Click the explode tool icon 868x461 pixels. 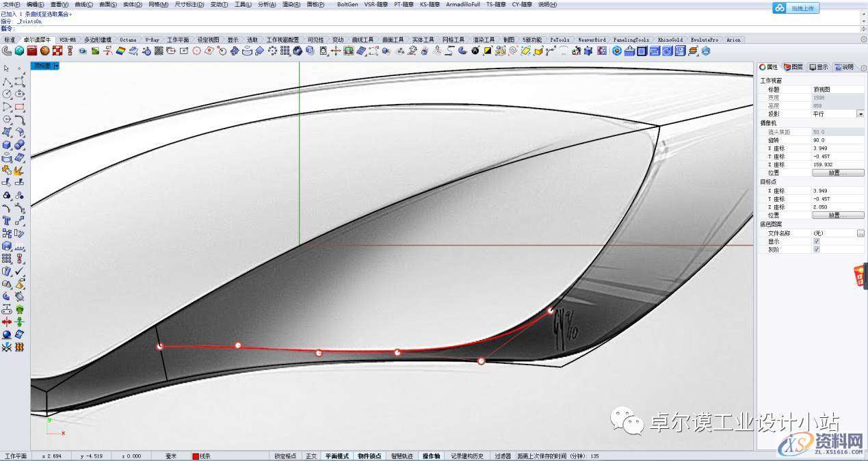coord(19,170)
